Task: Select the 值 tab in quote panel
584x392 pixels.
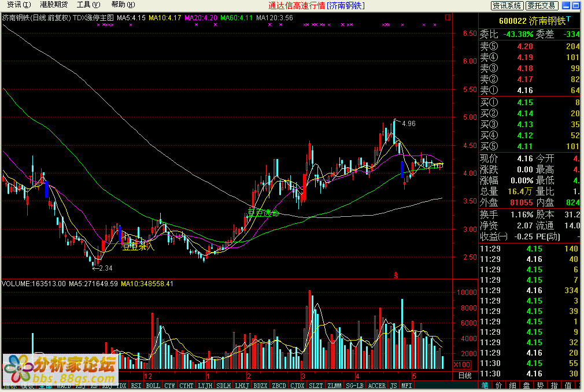Action: point(568,386)
